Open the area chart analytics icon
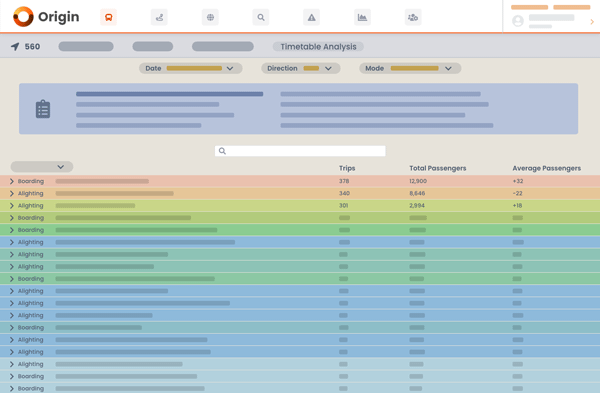This screenshot has height=393, width=600. 362,17
